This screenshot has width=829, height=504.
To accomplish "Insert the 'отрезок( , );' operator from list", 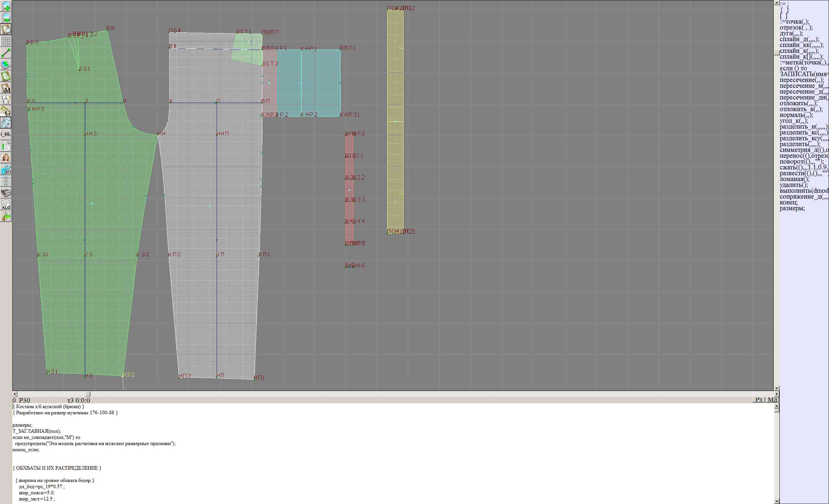I will coord(796,28).
